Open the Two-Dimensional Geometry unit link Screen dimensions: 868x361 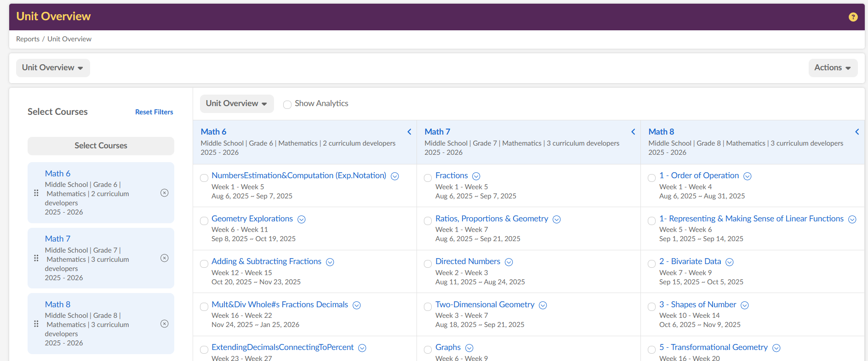coord(485,305)
